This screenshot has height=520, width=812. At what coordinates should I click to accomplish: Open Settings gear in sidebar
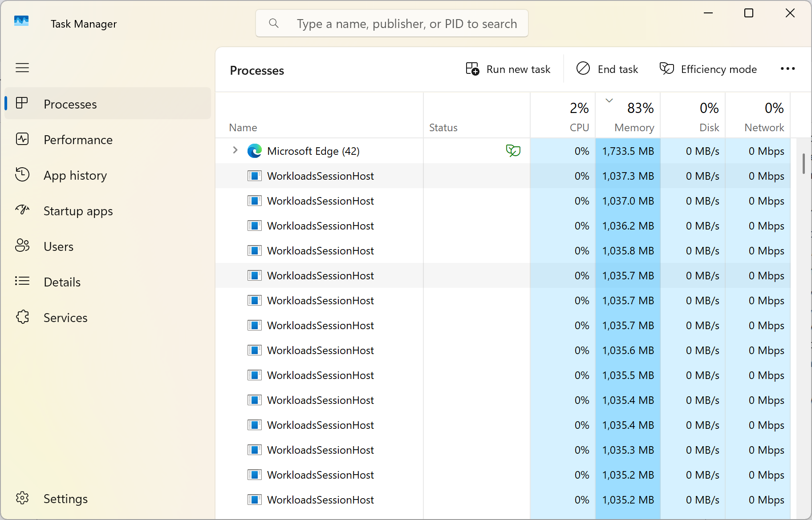[x=22, y=498]
